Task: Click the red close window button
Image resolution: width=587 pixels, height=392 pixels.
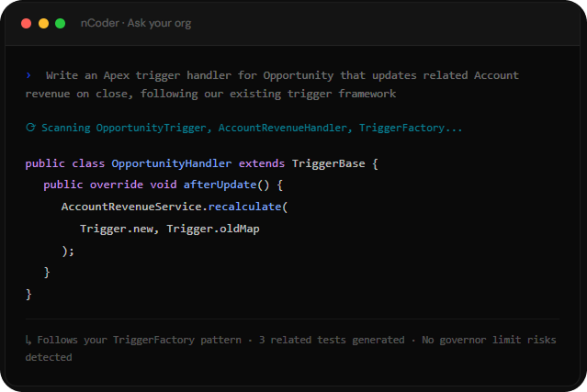Action: (x=27, y=24)
